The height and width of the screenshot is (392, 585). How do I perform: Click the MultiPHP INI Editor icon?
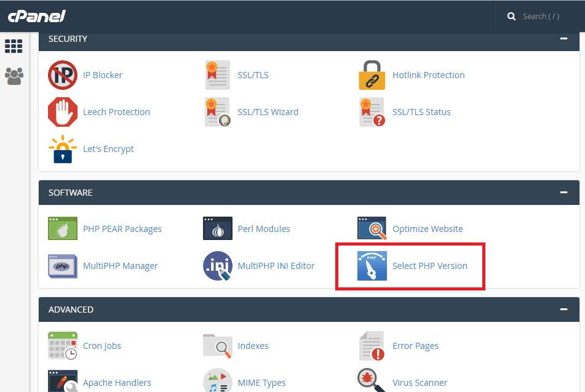pos(218,266)
